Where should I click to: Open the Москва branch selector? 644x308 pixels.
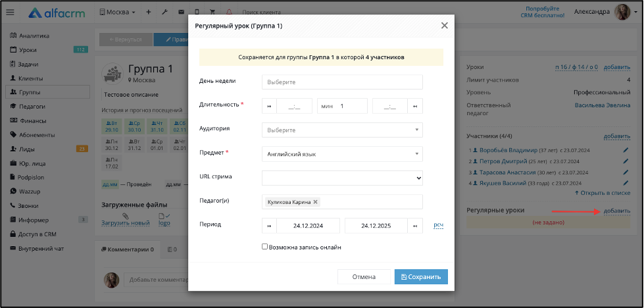[x=118, y=13]
